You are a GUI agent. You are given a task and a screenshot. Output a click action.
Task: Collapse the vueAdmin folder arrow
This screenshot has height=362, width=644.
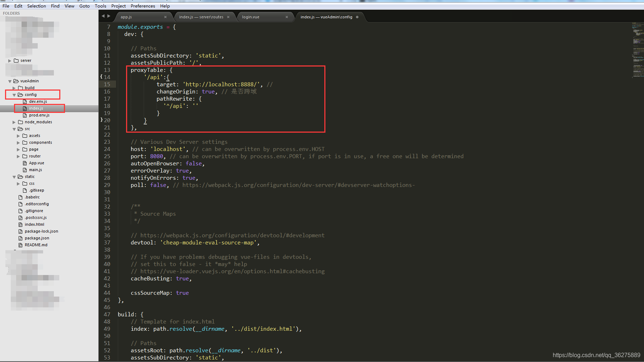pos(10,81)
